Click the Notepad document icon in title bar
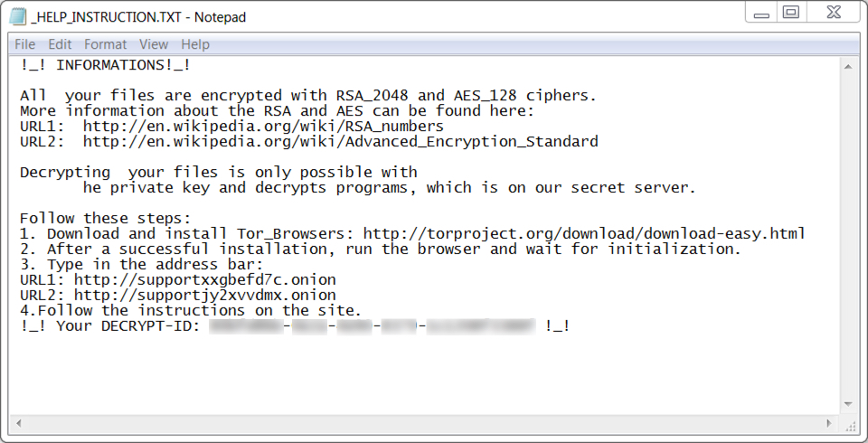Screen dimensions: 868x443 [18, 16]
